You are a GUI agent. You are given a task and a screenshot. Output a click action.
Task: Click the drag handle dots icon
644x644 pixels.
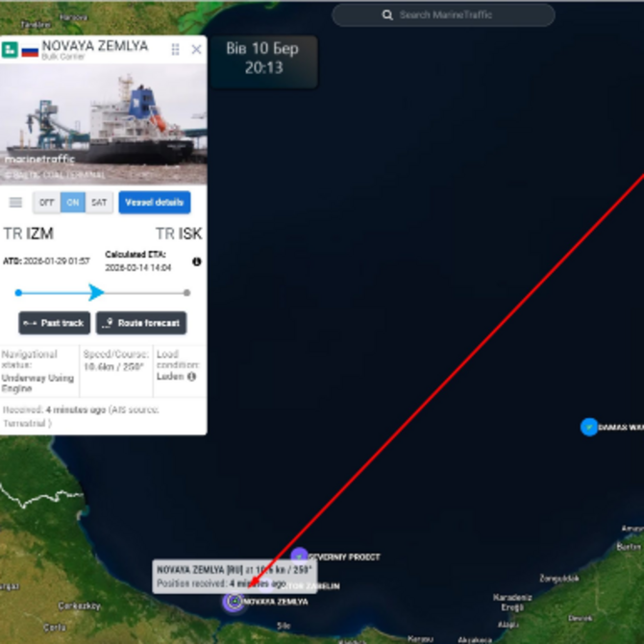pos(175,49)
